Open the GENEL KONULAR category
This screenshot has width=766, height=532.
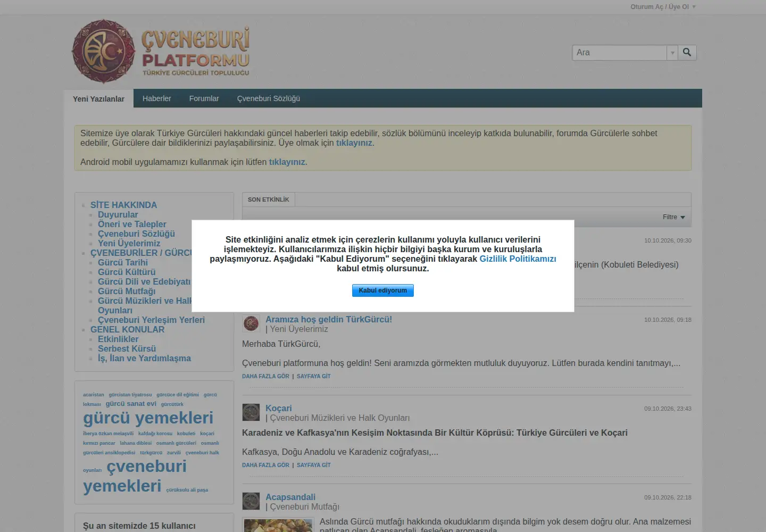[x=127, y=329]
